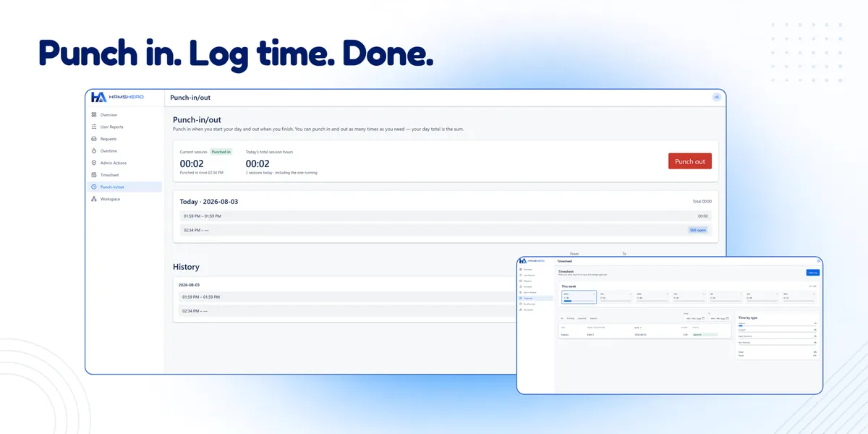This screenshot has height=434, width=868.
Task: Click the To date input in Timesheet
Action: (x=720, y=318)
